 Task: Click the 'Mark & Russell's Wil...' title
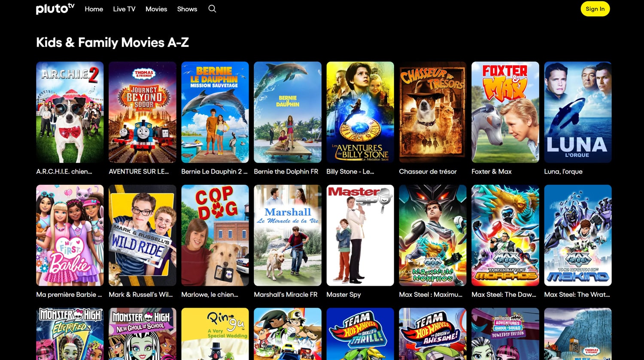141,295
